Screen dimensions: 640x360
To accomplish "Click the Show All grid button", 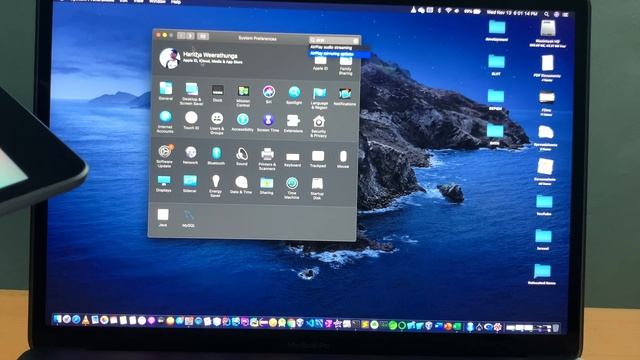I will pyautogui.click(x=203, y=36).
